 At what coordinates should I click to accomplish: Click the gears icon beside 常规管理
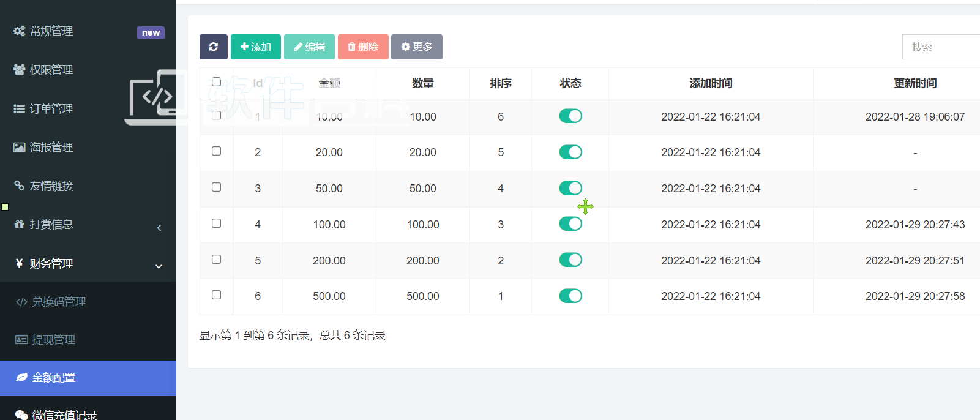[x=20, y=31]
